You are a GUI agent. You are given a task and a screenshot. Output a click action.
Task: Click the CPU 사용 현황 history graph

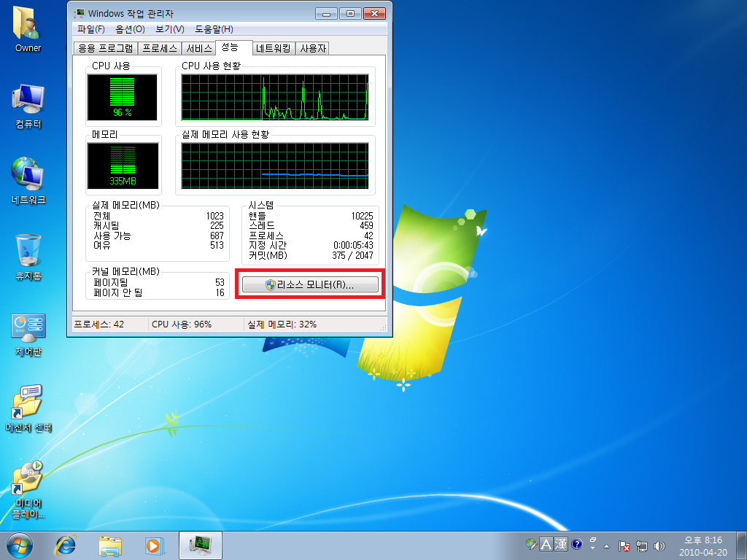click(275, 97)
